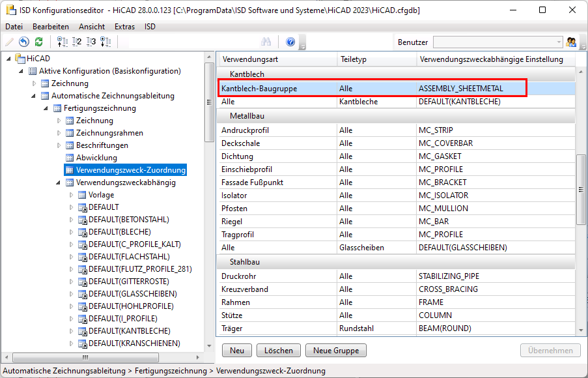This screenshot has width=588, height=378.
Task: Click the tree level 3 toolbar icon
Action: coord(91,42)
